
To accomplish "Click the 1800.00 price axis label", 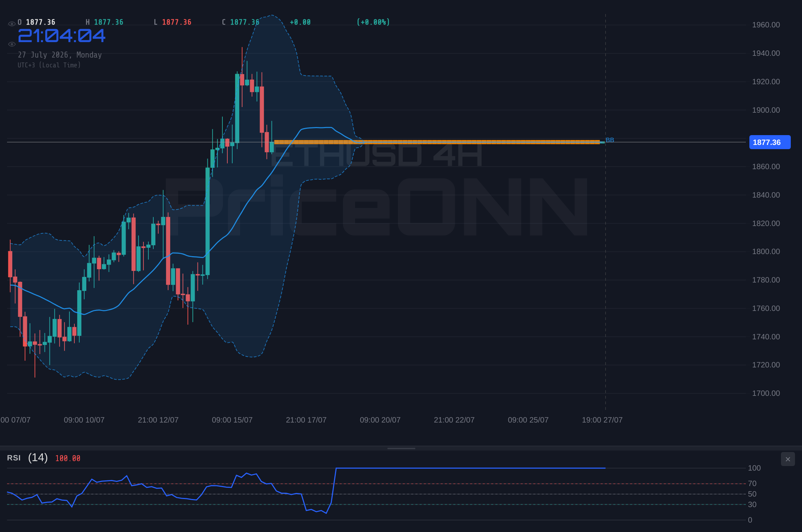I will pyautogui.click(x=766, y=252).
